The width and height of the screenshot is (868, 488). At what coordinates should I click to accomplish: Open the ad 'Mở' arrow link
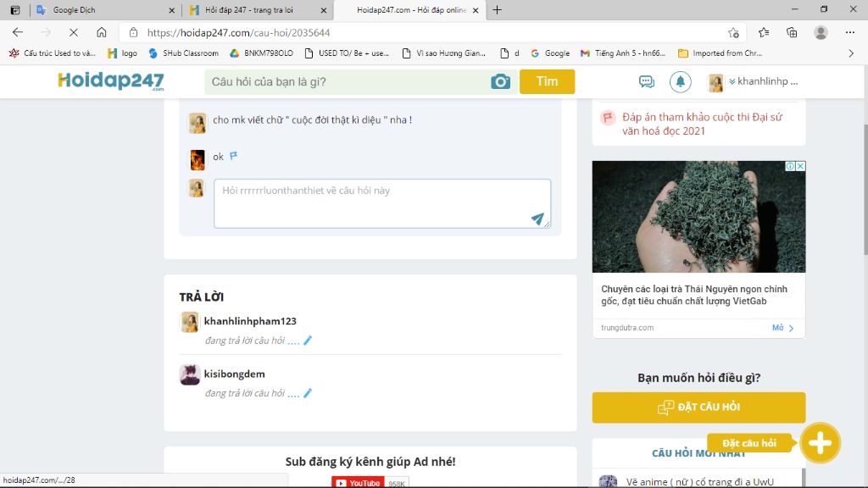tap(782, 328)
